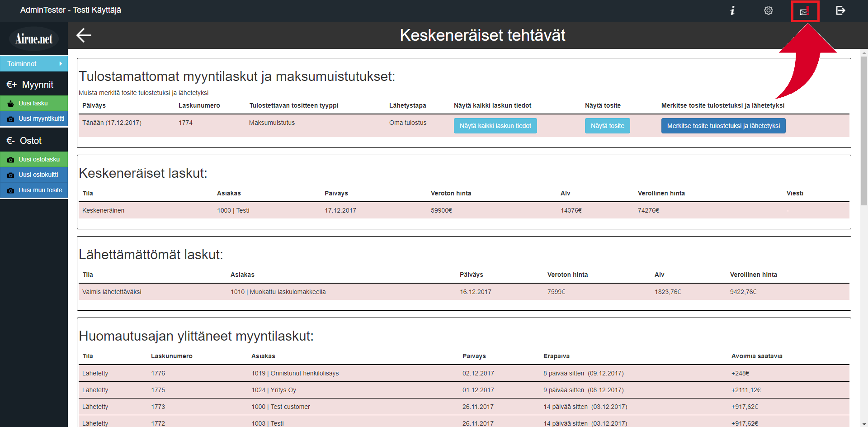The height and width of the screenshot is (427, 868).
Task: Open the messages envelope icon
Action: click(805, 11)
